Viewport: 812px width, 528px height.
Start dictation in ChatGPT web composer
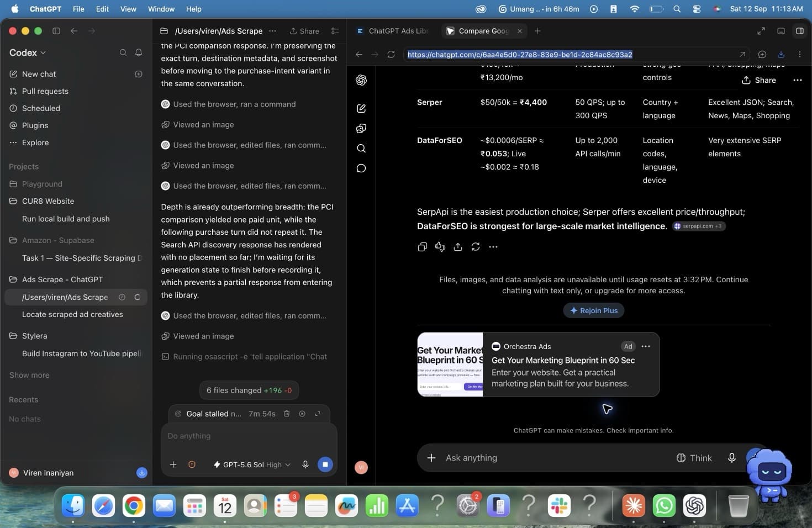[732, 458]
